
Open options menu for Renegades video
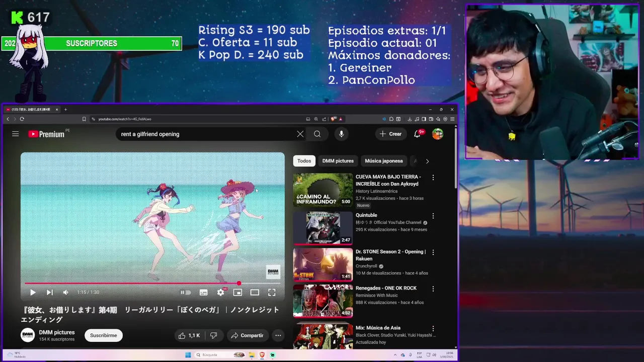pyautogui.click(x=433, y=289)
